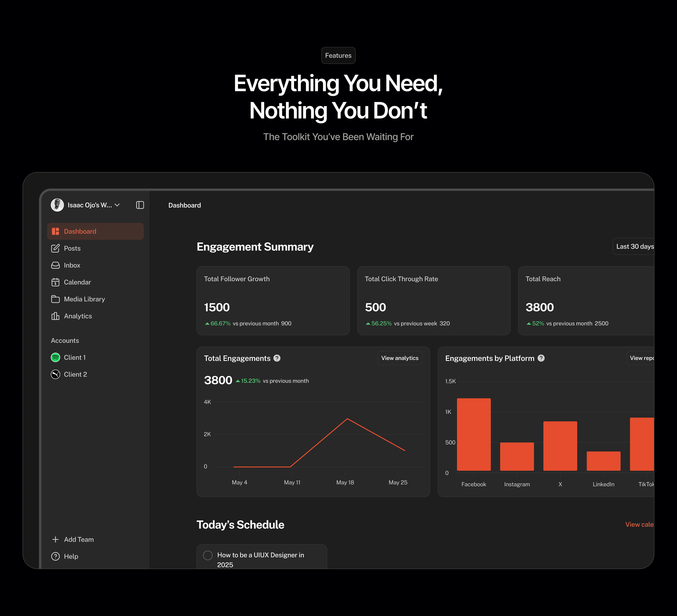Click the 56.25% growth indicator
The width and height of the screenshot is (677, 616).
click(379, 323)
